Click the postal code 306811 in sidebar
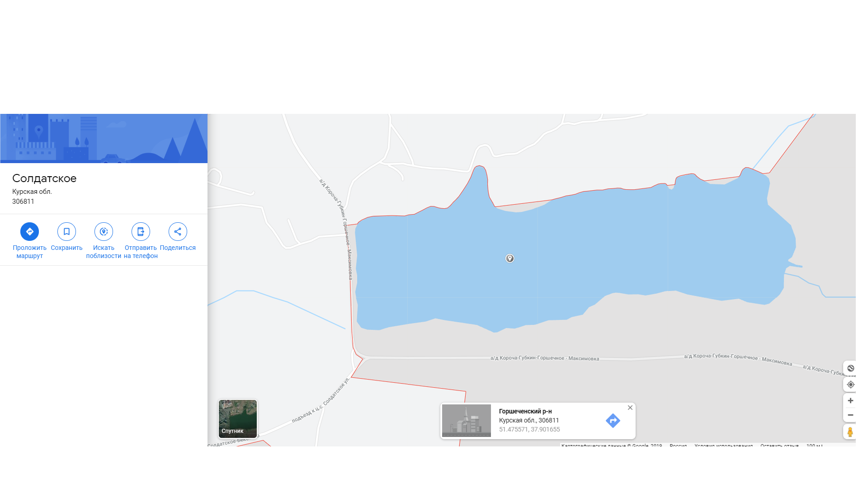 pos(23,202)
